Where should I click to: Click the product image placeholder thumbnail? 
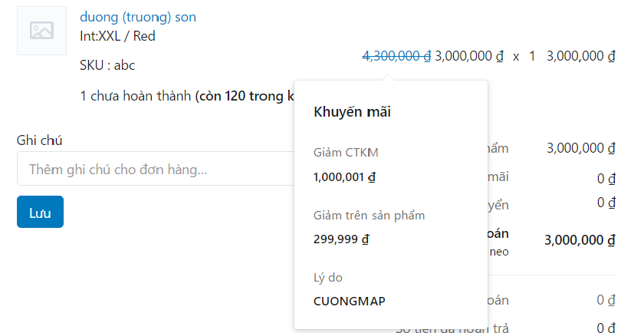41,30
